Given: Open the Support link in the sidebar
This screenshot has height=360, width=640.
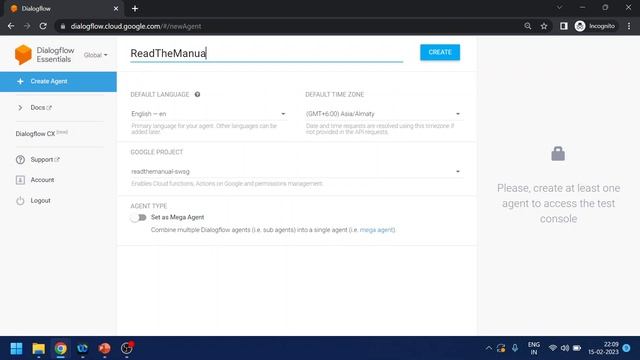Looking at the screenshot, I should coord(45,160).
